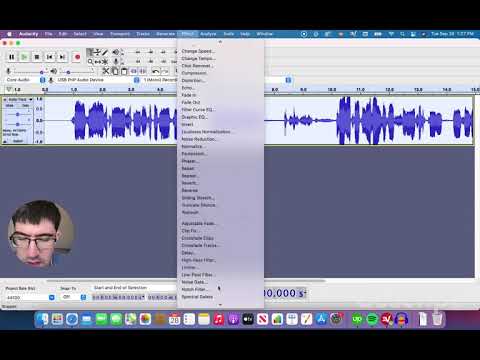Image resolution: width=480 pixels, height=360 pixels.
Task: Open the Tracks menu in menu bar
Action: (x=143, y=34)
